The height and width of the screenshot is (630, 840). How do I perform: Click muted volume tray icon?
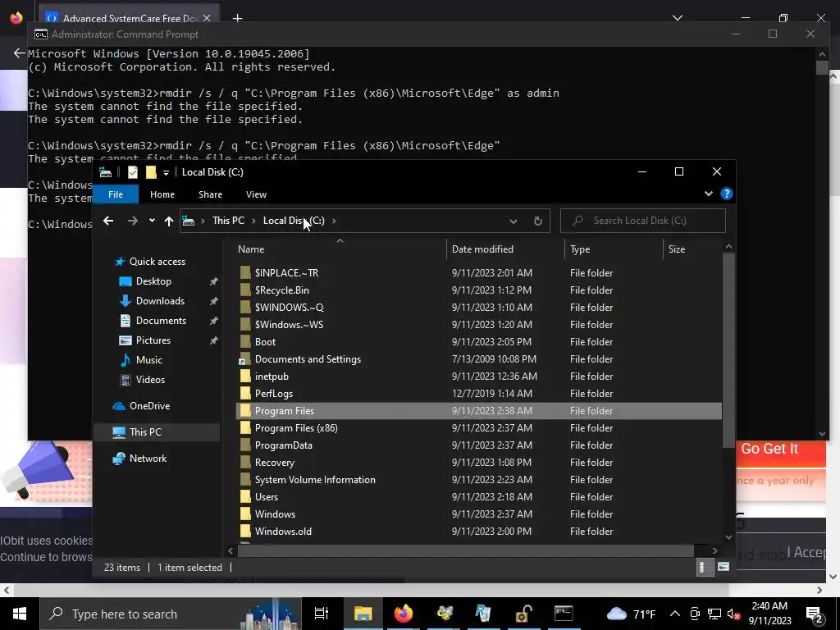[x=734, y=614]
